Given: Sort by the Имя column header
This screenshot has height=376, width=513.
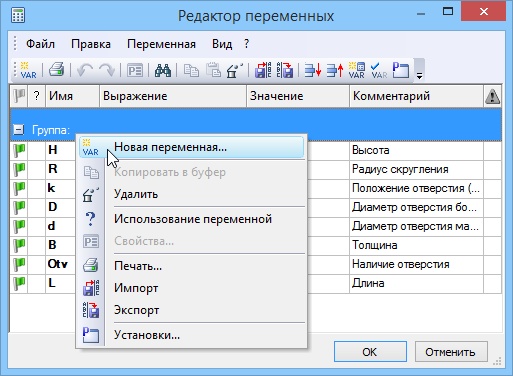Looking at the screenshot, I should click(x=72, y=96).
